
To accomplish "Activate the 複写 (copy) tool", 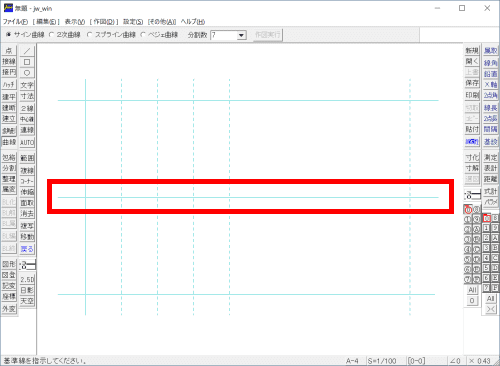I will click(x=27, y=226).
